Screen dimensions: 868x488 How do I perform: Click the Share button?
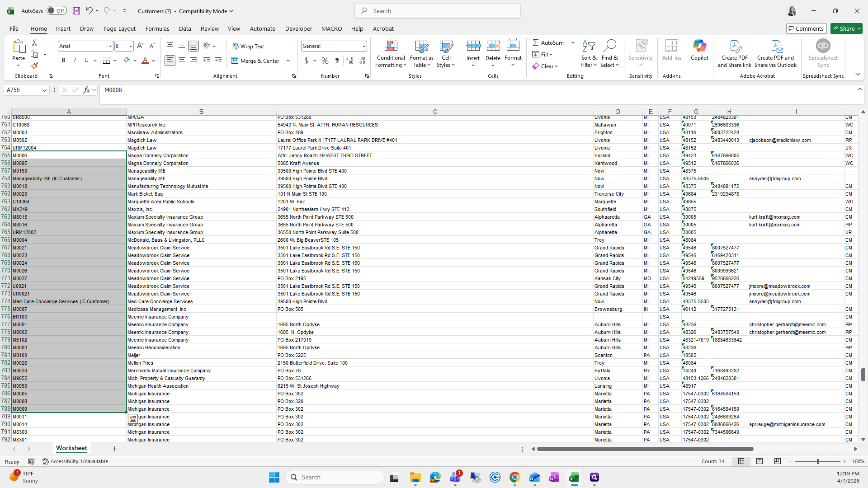[x=846, y=28]
